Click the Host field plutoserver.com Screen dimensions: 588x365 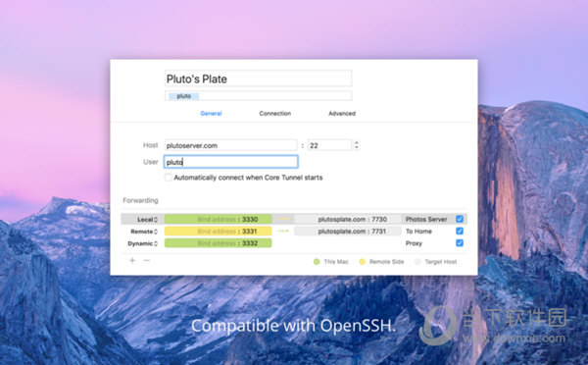click(x=230, y=145)
